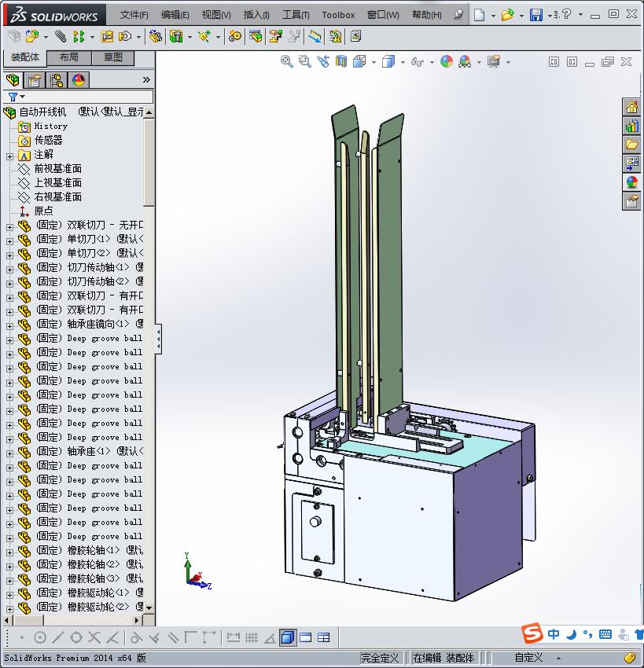This screenshot has width=644, height=668.
Task: Expand the 轴承座镜向<1> component node
Action: tap(9, 326)
